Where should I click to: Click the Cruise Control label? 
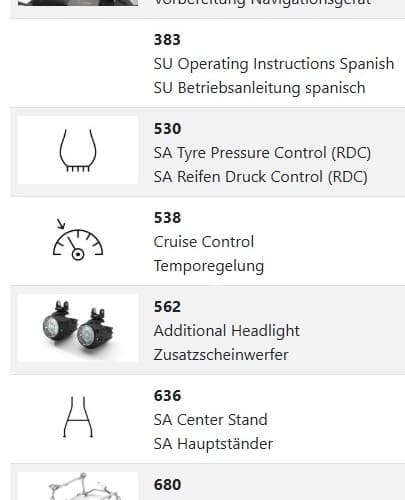point(204,242)
